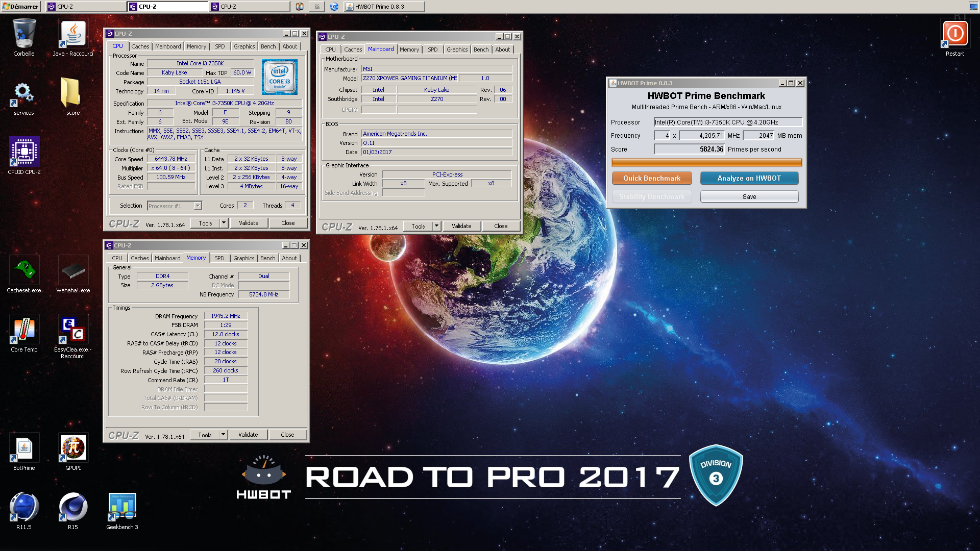Activate the first CPU-Z taskbar button
980x551 pixels.
pos(86,7)
